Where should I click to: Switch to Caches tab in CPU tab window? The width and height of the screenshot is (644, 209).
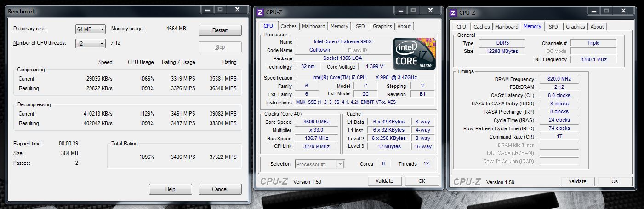[x=289, y=26]
